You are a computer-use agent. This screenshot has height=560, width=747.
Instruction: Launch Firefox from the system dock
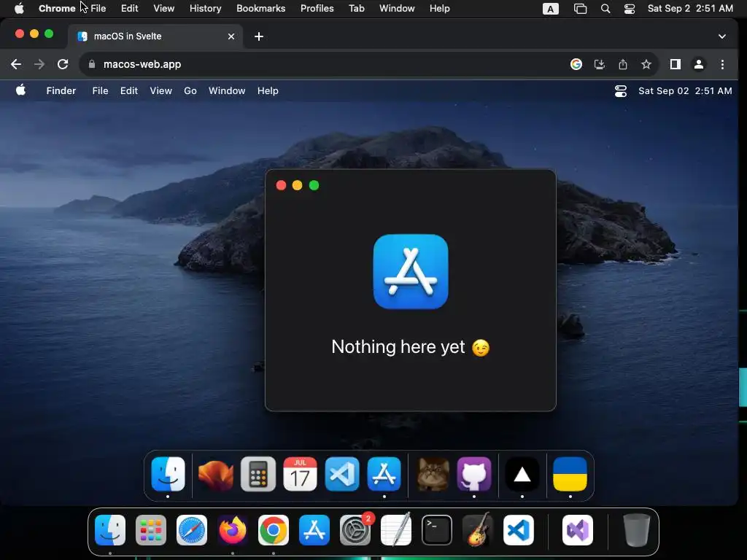[x=233, y=530]
